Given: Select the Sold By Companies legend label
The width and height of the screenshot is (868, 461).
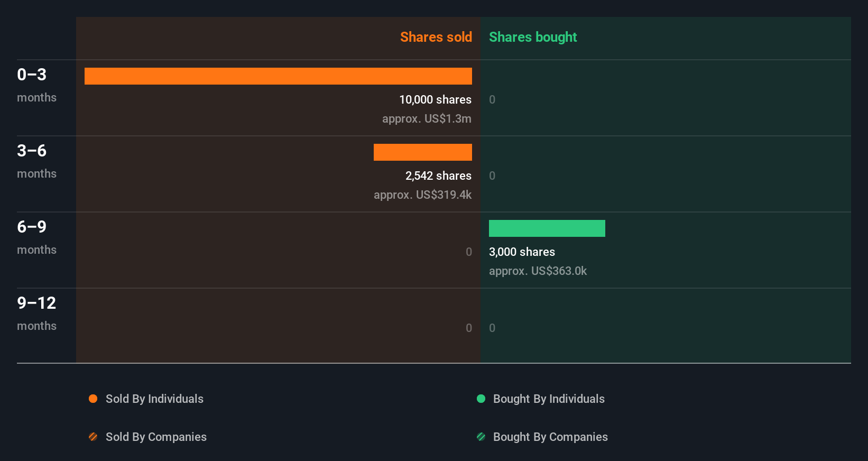Looking at the screenshot, I should [x=156, y=437].
